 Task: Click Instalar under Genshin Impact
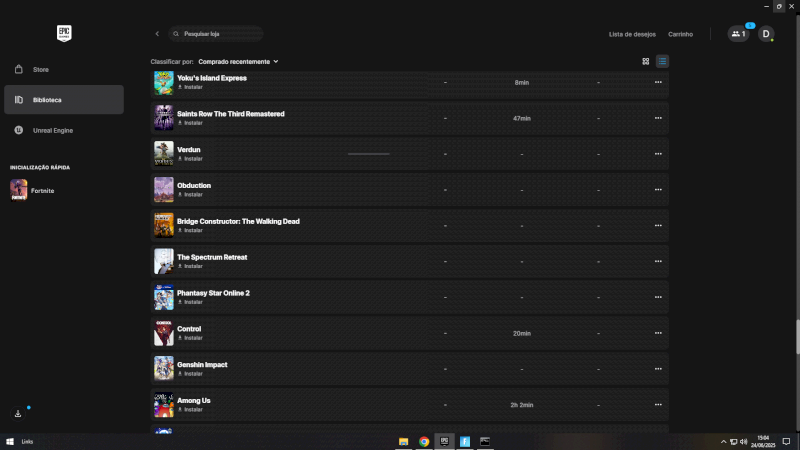[190, 374]
